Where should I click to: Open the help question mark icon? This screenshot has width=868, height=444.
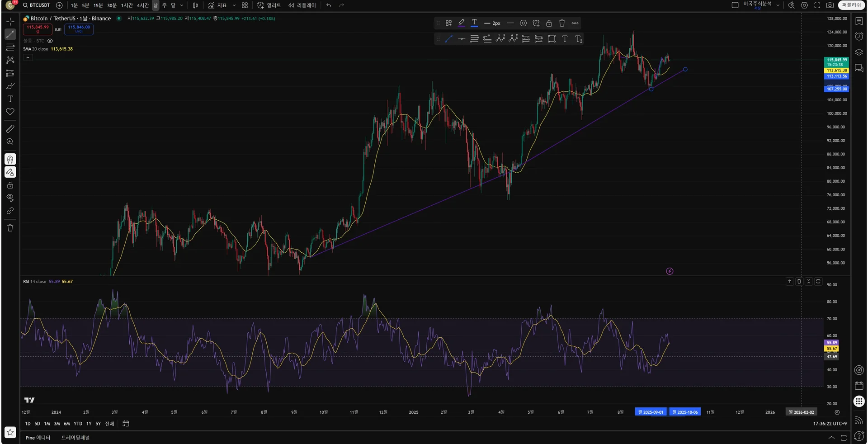(859, 436)
